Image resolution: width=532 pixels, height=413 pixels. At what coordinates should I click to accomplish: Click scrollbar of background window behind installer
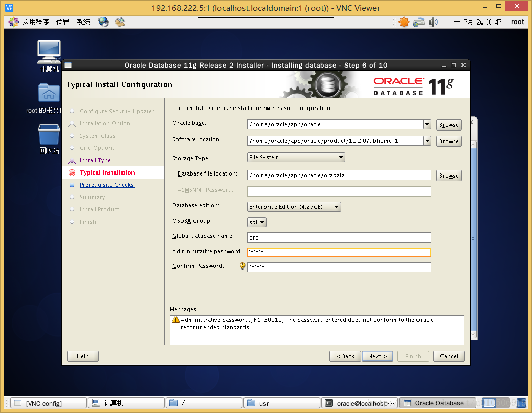pos(474,239)
